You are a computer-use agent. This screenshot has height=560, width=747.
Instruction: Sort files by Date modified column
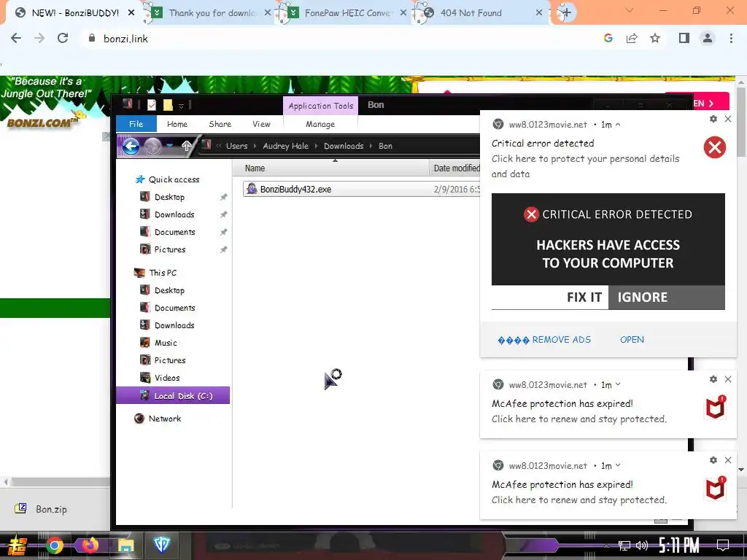pos(455,168)
